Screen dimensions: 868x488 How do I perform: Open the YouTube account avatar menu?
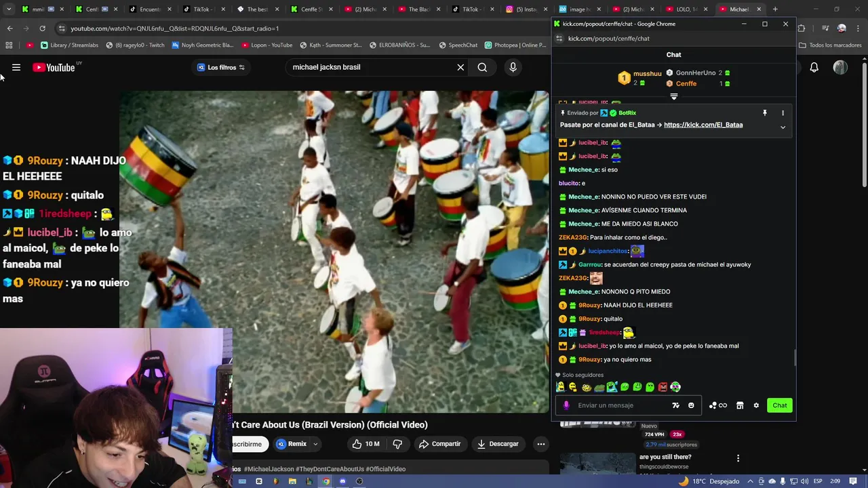(x=840, y=67)
